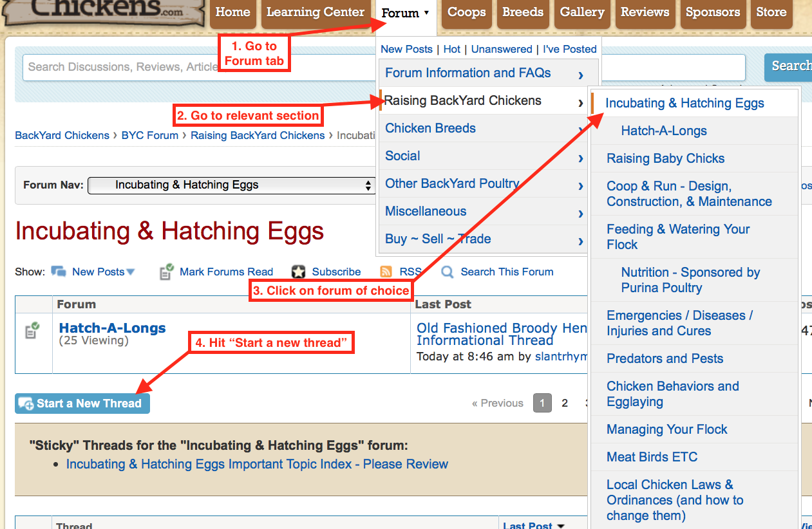Open the Forum tab dropdown
The image size is (812, 529).
click(x=405, y=13)
